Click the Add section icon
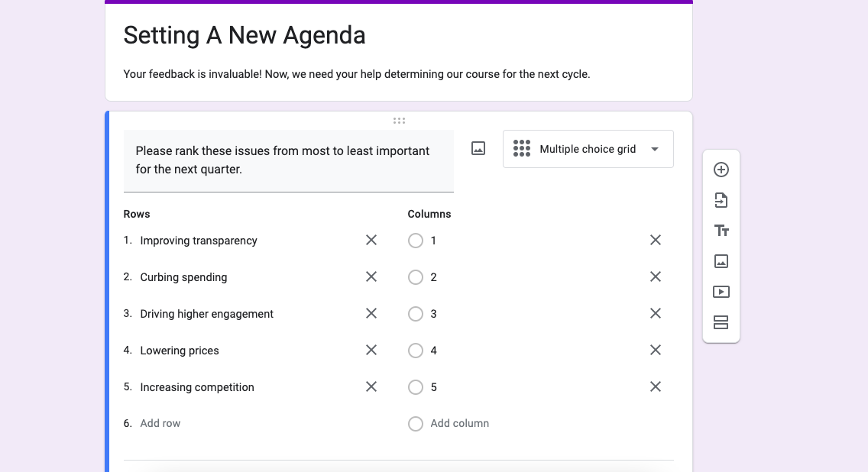The width and height of the screenshot is (868, 472). tap(721, 322)
